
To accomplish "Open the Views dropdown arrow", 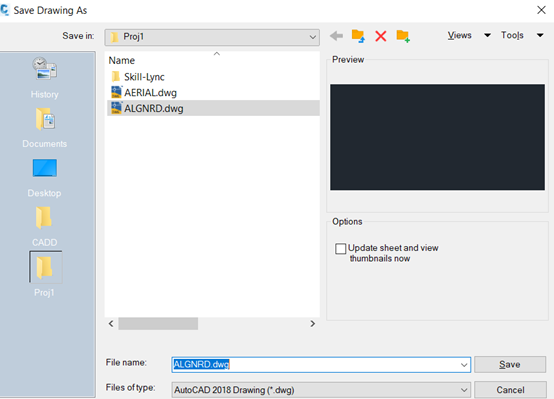I will coord(487,35).
